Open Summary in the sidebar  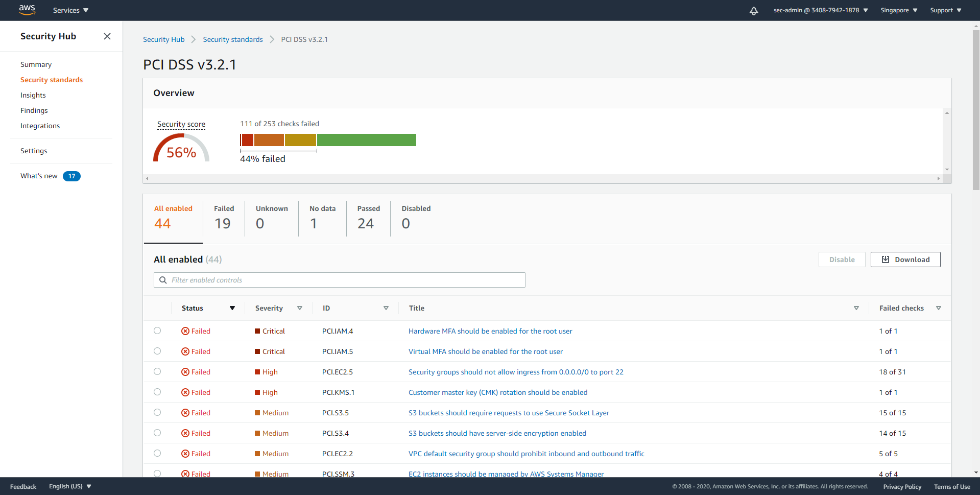tap(36, 64)
